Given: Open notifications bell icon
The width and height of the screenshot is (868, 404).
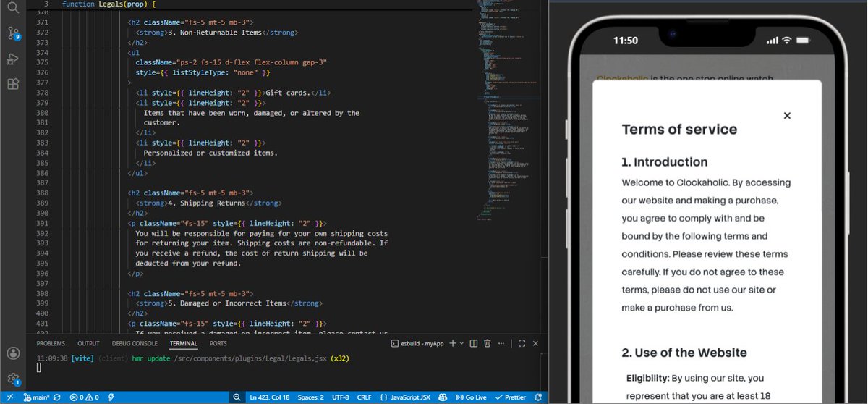Looking at the screenshot, I should click(538, 397).
